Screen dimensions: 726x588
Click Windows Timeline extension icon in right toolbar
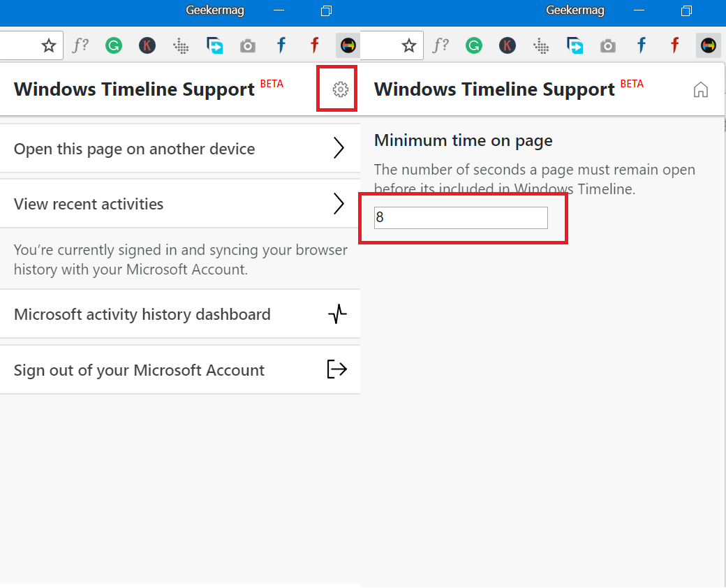(x=708, y=45)
